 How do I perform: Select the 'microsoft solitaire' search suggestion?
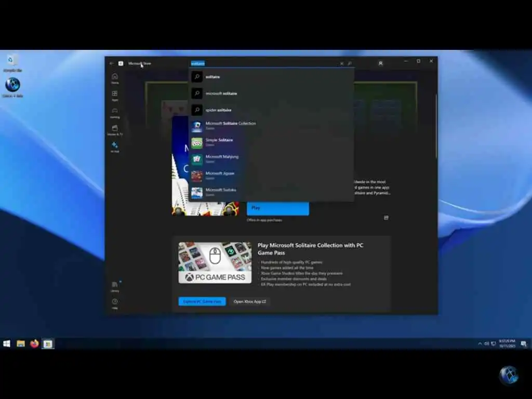[x=271, y=94]
